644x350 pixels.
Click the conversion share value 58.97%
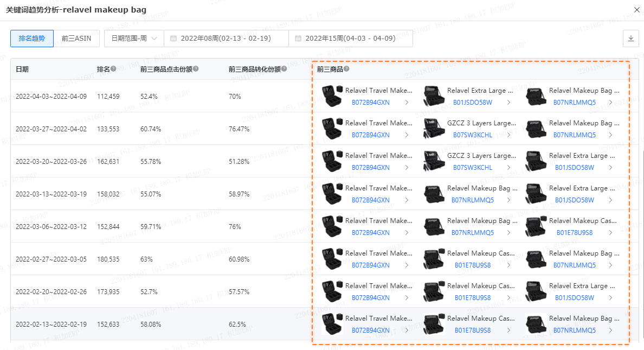click(x=239, y=194)
